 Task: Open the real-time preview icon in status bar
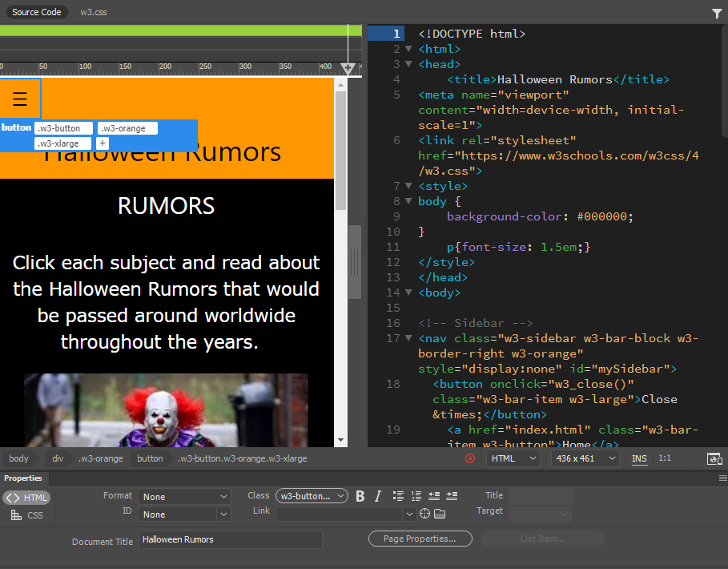[714, 458]
